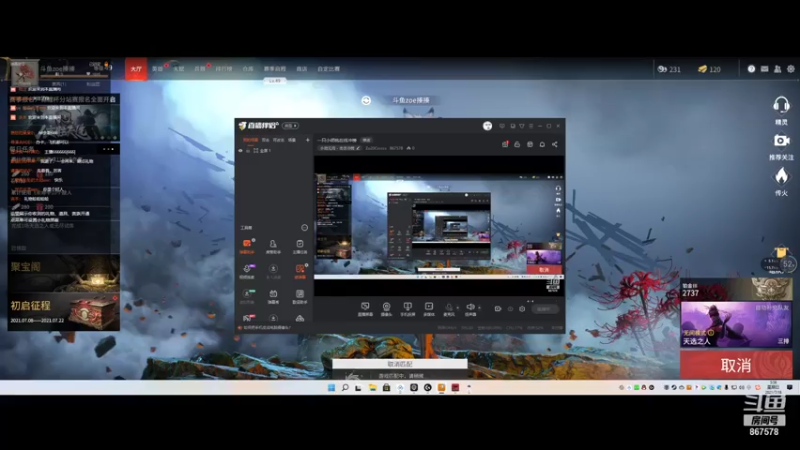Viewport: 800px width, 450px height.
Task: Click the 120 gold currency counter
Action: click(709, 69)
